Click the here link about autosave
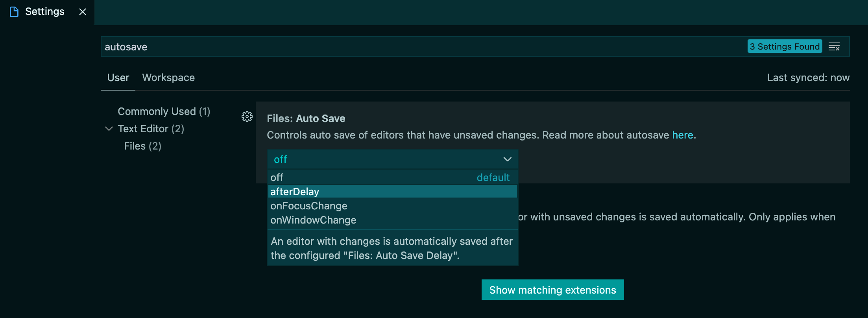Viewport: 868px width, 318px height. point(683,135)
